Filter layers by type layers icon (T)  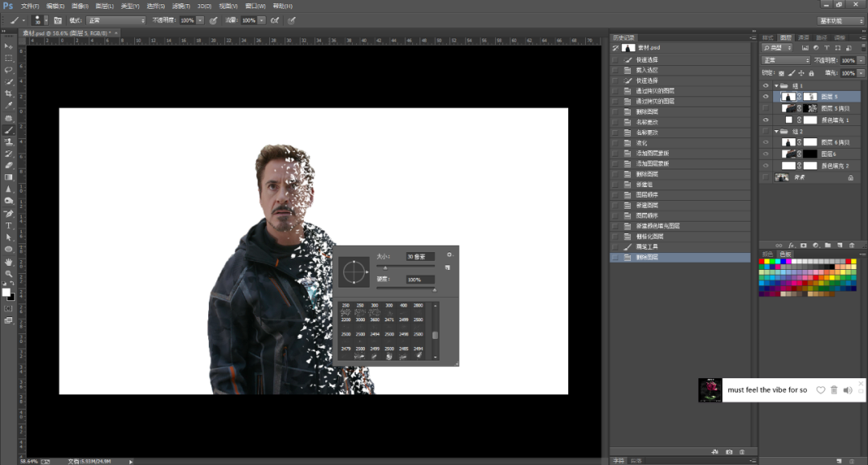(827, 48)
